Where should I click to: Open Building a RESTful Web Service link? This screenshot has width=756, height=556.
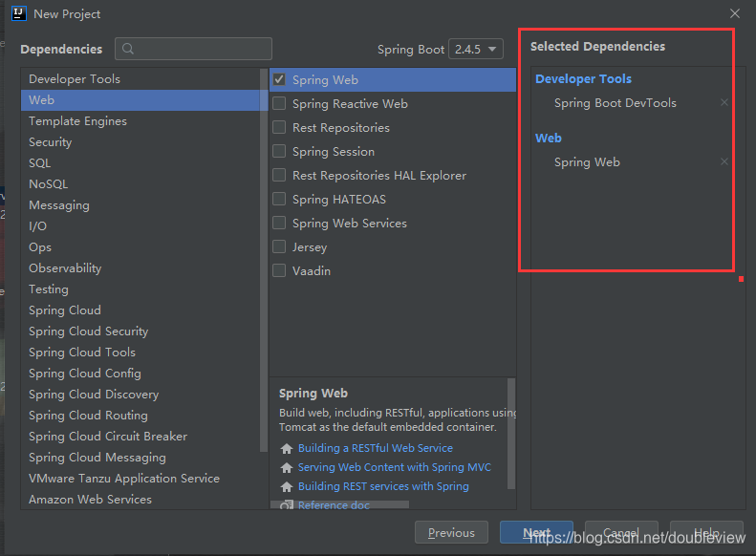375,448
